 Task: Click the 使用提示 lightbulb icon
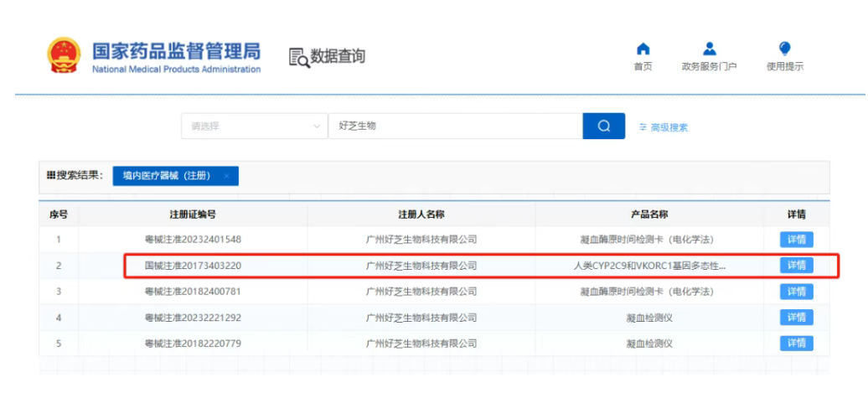coord(784,49)
